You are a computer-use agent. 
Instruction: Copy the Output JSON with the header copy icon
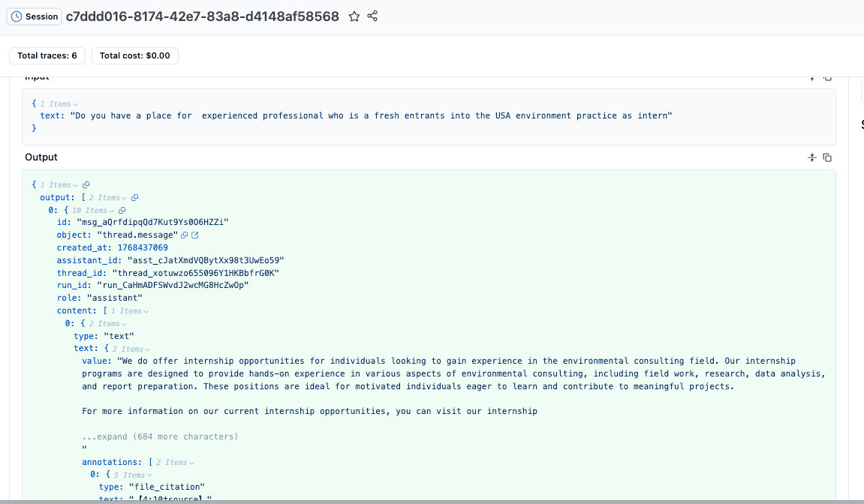click(x=827, y=157)
